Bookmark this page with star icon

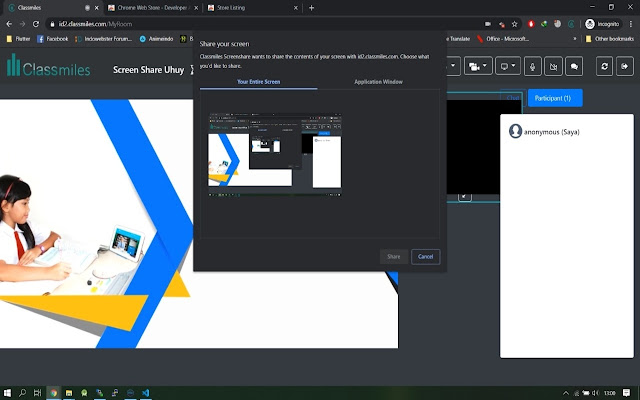tap(514, 24)
